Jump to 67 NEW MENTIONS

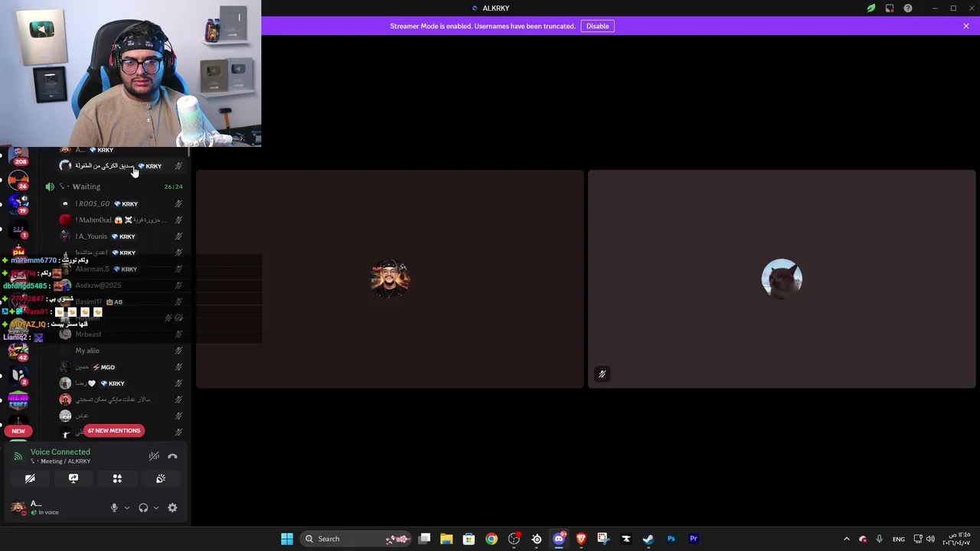point(113,430)
